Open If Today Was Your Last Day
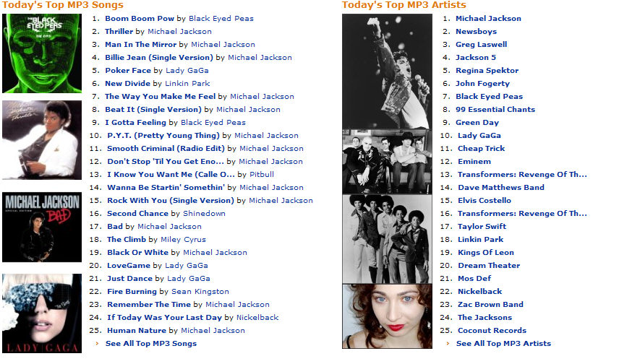The image size is (619, 364). pyautogui.click(x=165, y=318)
